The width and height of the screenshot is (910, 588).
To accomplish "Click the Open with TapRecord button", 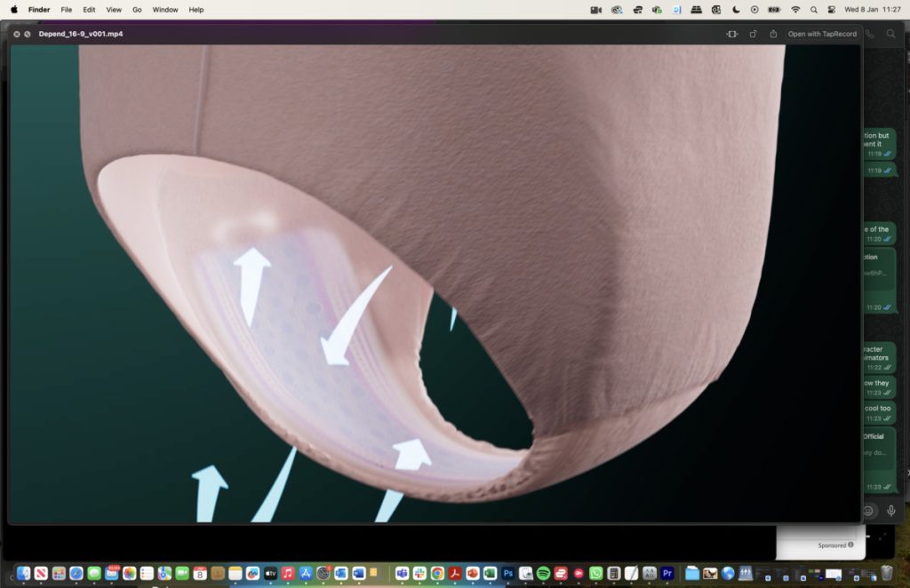I will 822,34.
